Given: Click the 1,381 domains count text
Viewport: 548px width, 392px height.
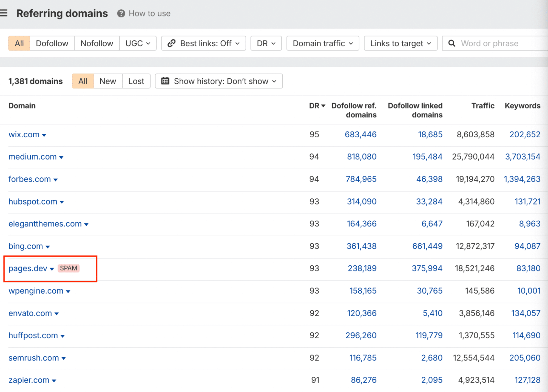Looking at the screenshot, I should tap(36, 81).
